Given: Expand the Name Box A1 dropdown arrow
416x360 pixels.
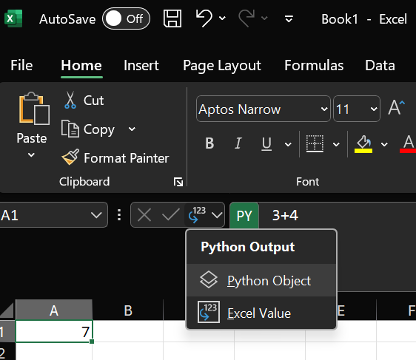Looking at the screenshot, I should (97, 215).
